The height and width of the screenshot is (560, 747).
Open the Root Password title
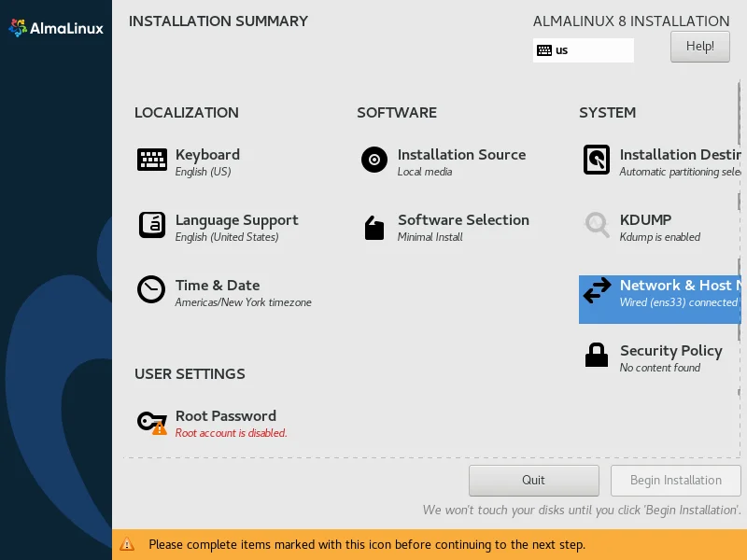tap(225, 415)
